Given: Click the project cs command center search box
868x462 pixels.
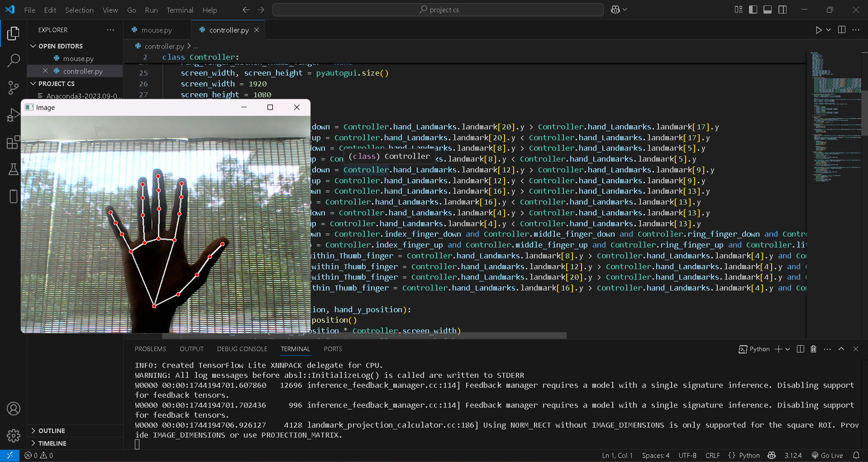Looking at the screenshot, I should [x=438, y=10].
